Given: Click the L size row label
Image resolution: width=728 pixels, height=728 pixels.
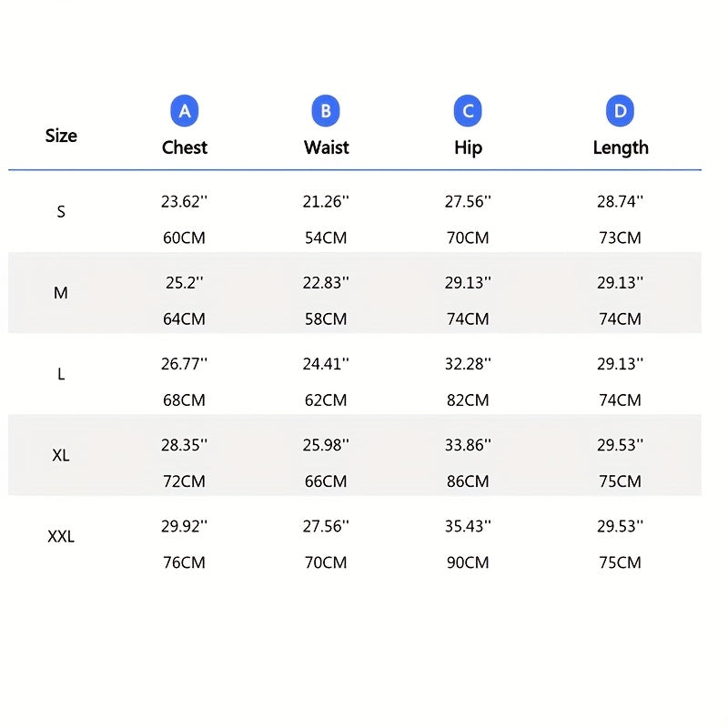Looking at the screenshot, I should 61,374.
